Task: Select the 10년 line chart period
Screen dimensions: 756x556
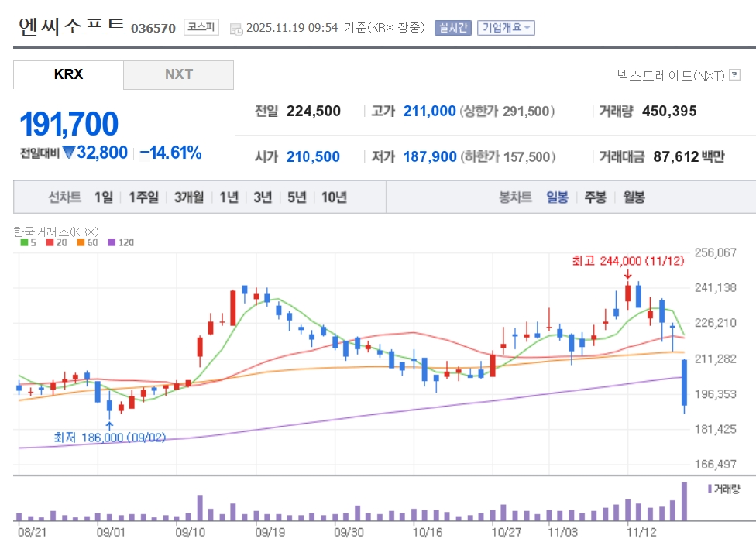Action: click(334, 197)
